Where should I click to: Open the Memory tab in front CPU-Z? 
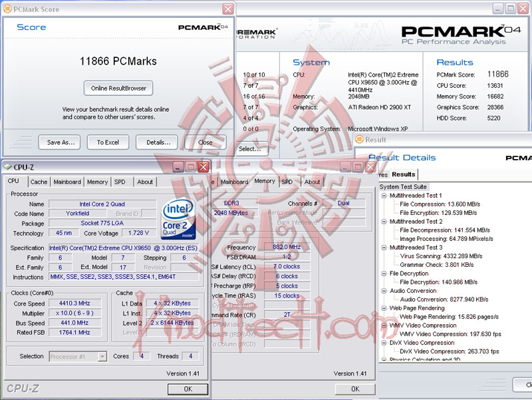[x=97, y=182]
